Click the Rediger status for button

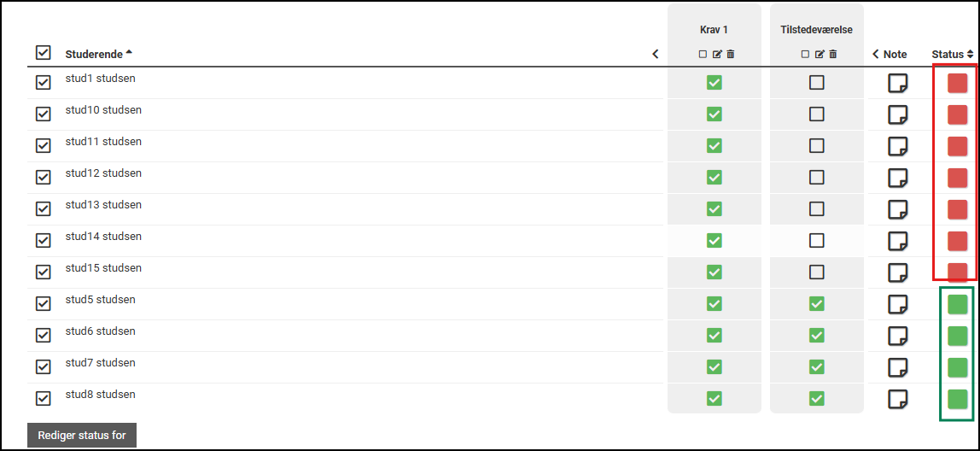82,436
